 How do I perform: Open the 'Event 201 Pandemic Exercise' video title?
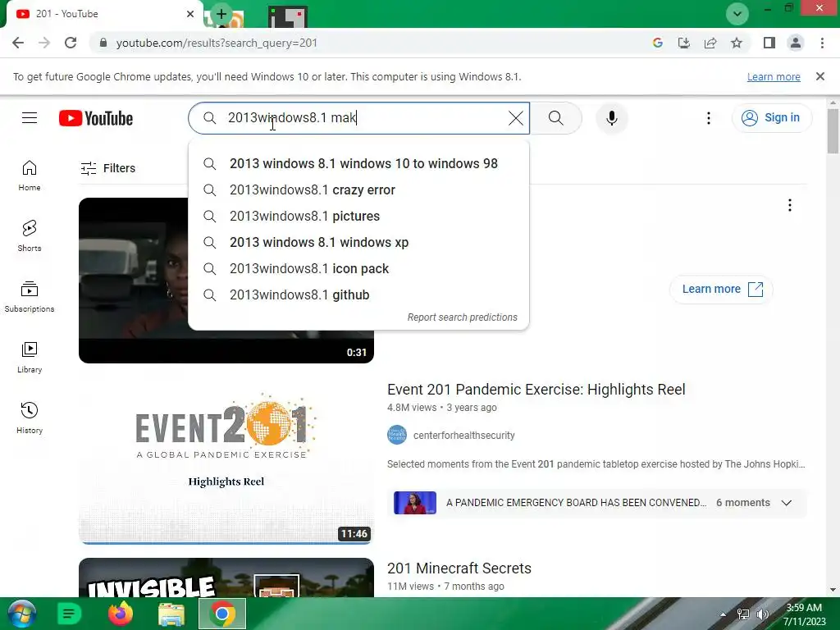[x=536, y=390]
